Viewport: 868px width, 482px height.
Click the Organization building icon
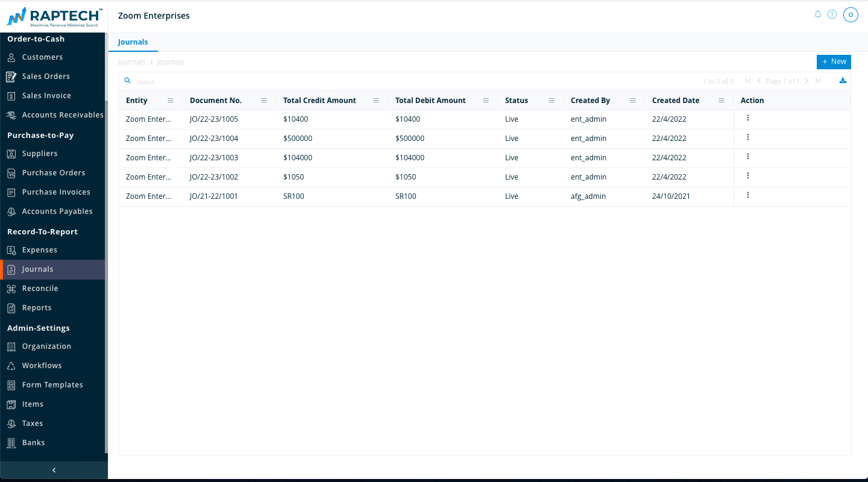[x=11, y=346]
